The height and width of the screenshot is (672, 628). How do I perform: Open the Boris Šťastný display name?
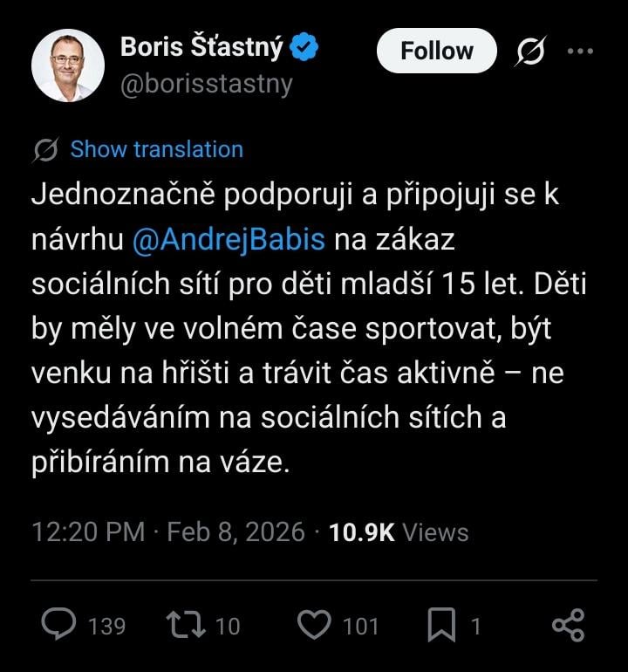click(201, 49)
